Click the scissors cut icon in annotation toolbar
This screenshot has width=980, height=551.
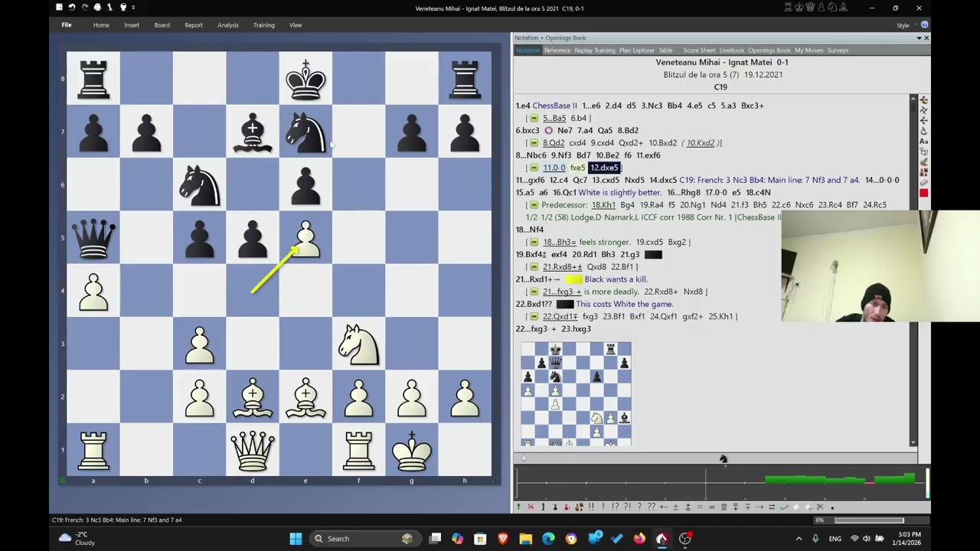click(x=820, y=507)
